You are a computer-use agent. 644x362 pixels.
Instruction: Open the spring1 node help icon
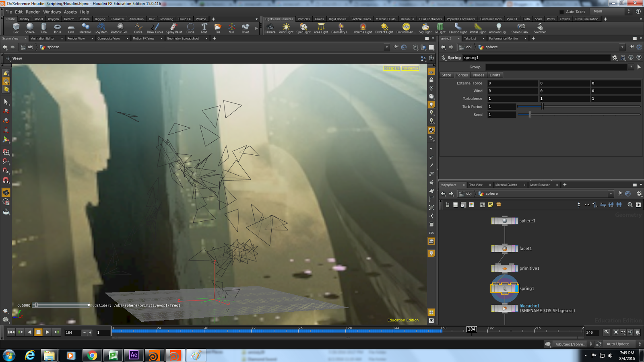(x=639, y=58)
